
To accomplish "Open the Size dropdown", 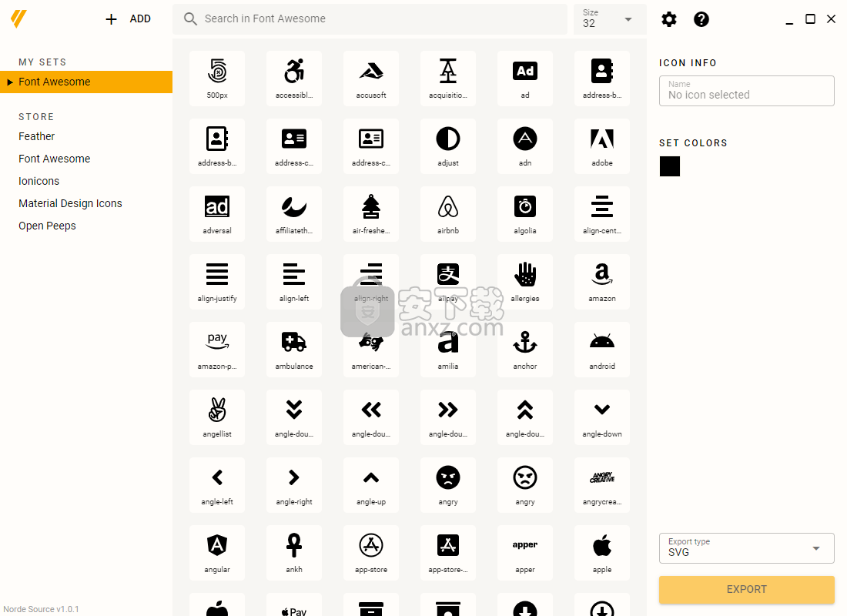I will (x=609, y=19).
